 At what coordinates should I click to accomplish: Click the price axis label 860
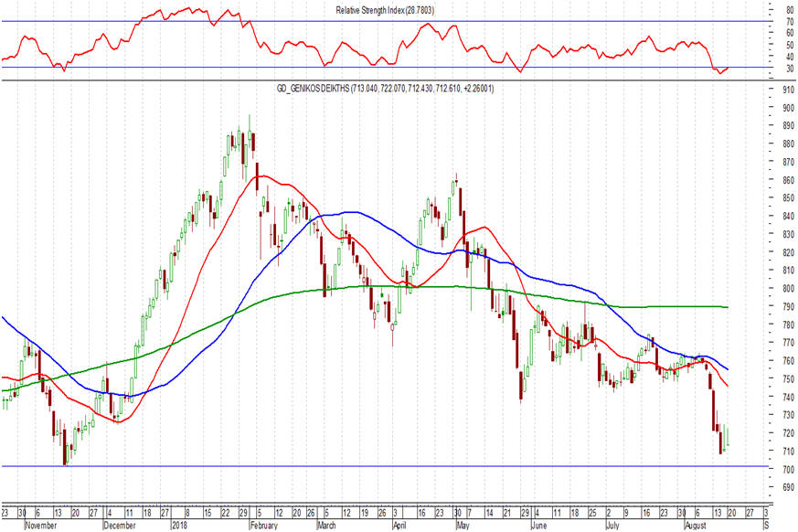click(788, 180)
